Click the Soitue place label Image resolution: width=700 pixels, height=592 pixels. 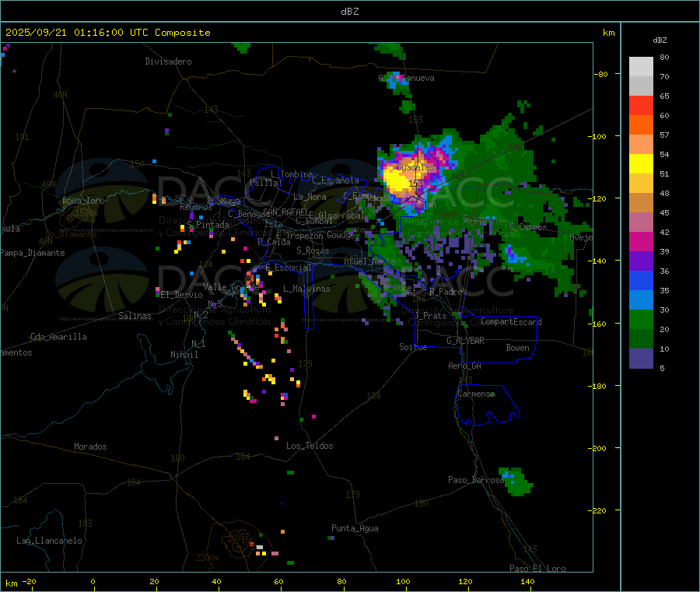click(x=413, y=347)
